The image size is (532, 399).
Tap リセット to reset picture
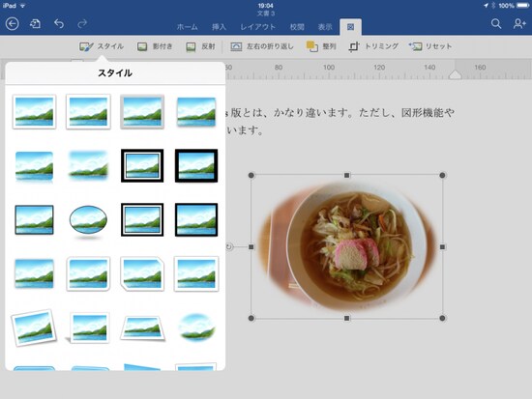(430, 46)
